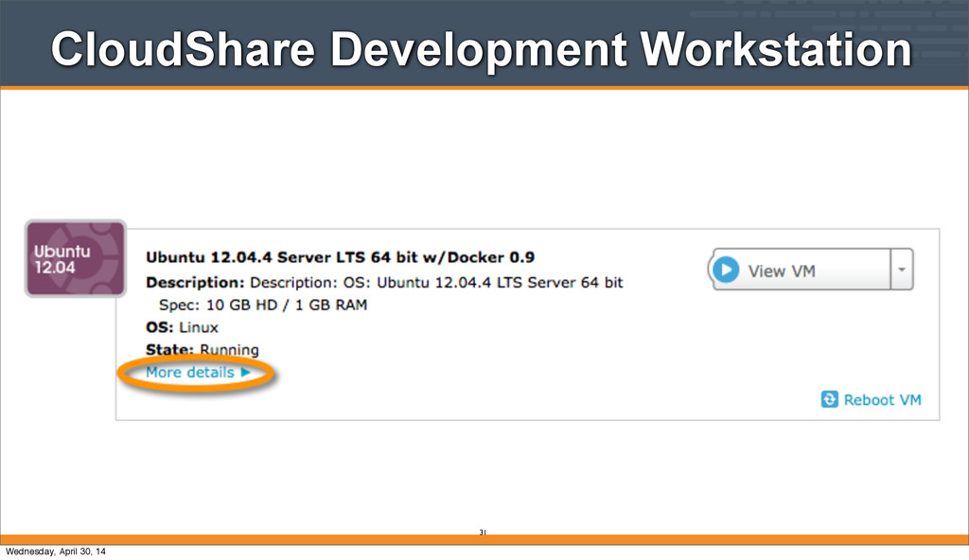Select the VM title "Ubuntu 12.04.4 Server LTS 64 bit w/Docker 0.9"
The width and height of the screenshot is (969, 560).
(x=341, y=257)
